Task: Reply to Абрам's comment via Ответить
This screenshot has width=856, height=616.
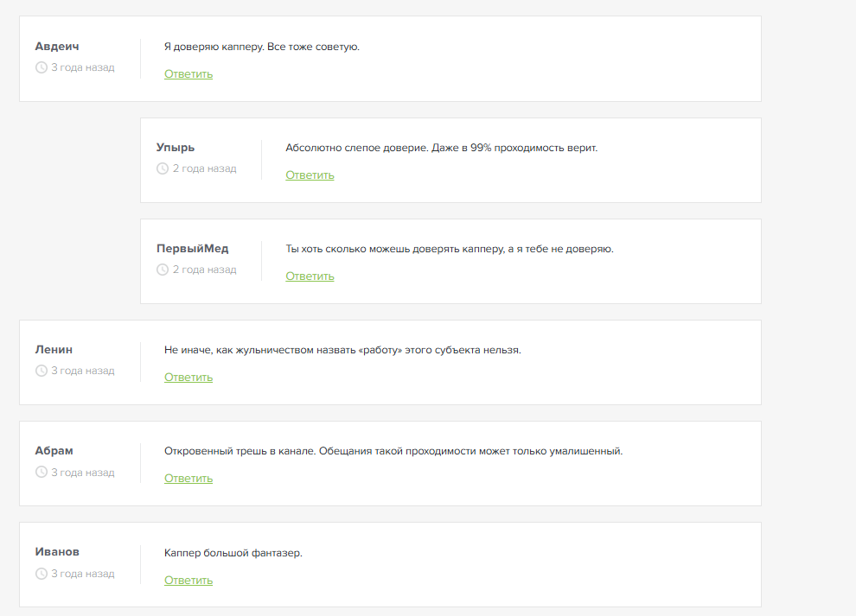Action: coord(188,479)
